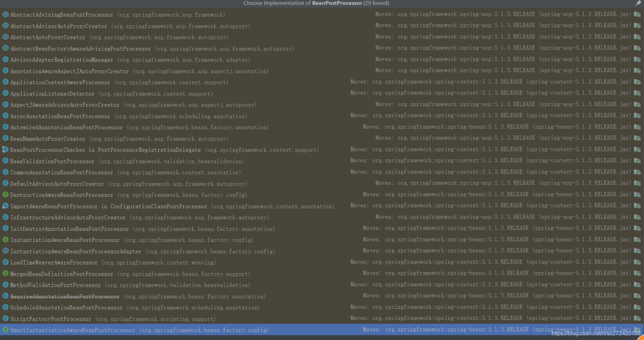
Task: Select DestructionAwareBeanPostProcessor interface
Action: point(322,195)
